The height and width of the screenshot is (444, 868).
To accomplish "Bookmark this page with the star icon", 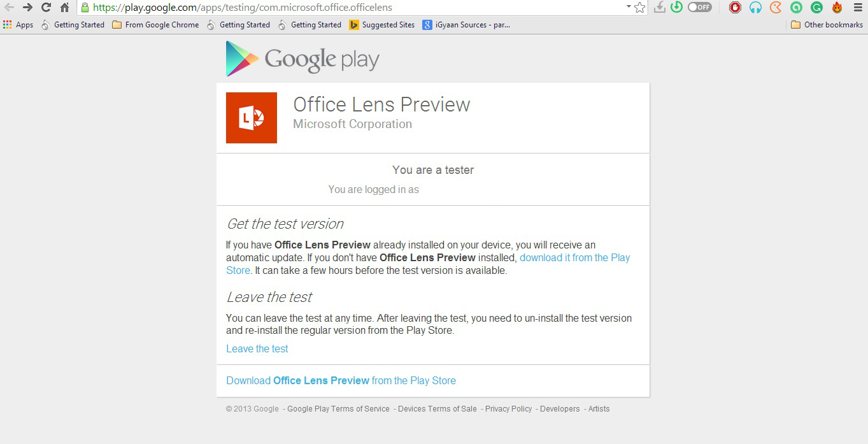I will pos(640,8).
